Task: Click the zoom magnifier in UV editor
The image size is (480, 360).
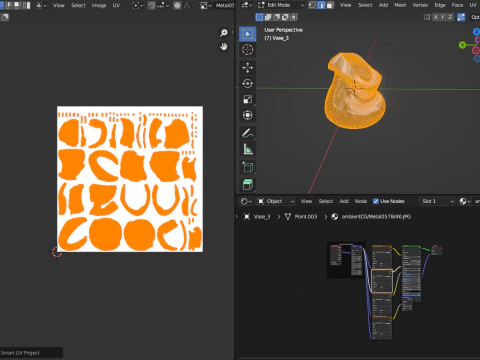Action: point(224,33)
